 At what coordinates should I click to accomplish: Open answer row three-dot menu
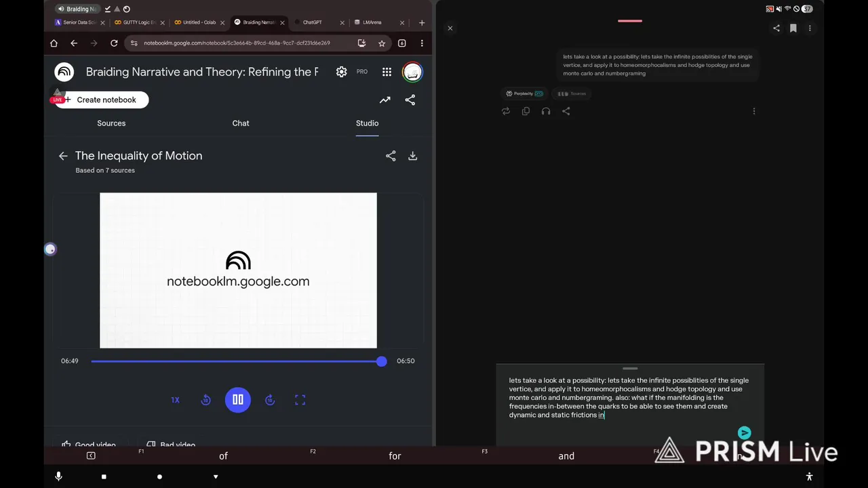tap(754, 111)
